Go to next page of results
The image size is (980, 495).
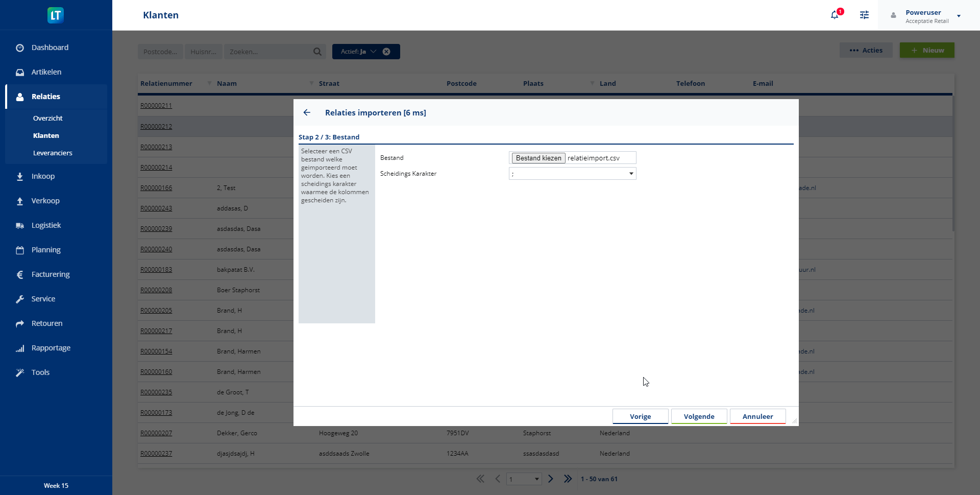[550, 479]
